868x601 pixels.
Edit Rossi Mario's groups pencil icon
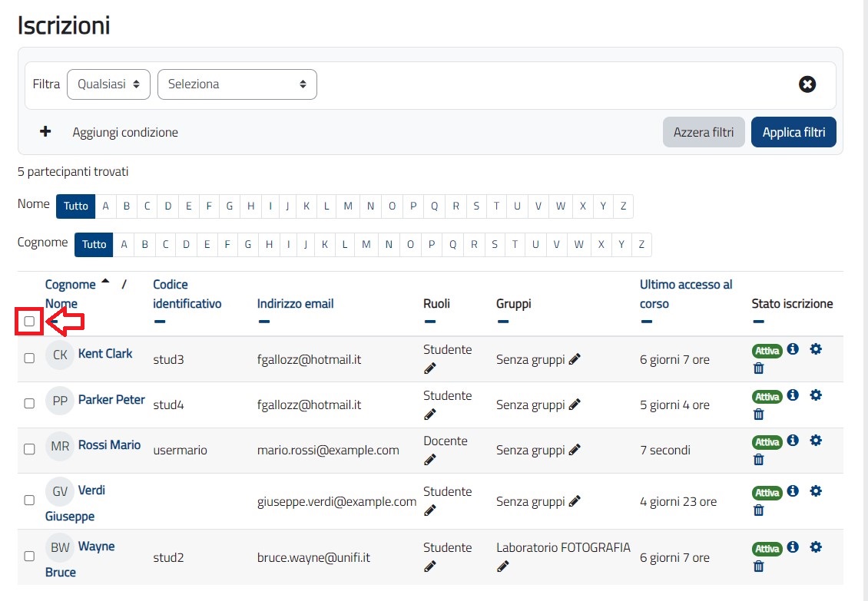pyautogui.click(x=575, y=450)
